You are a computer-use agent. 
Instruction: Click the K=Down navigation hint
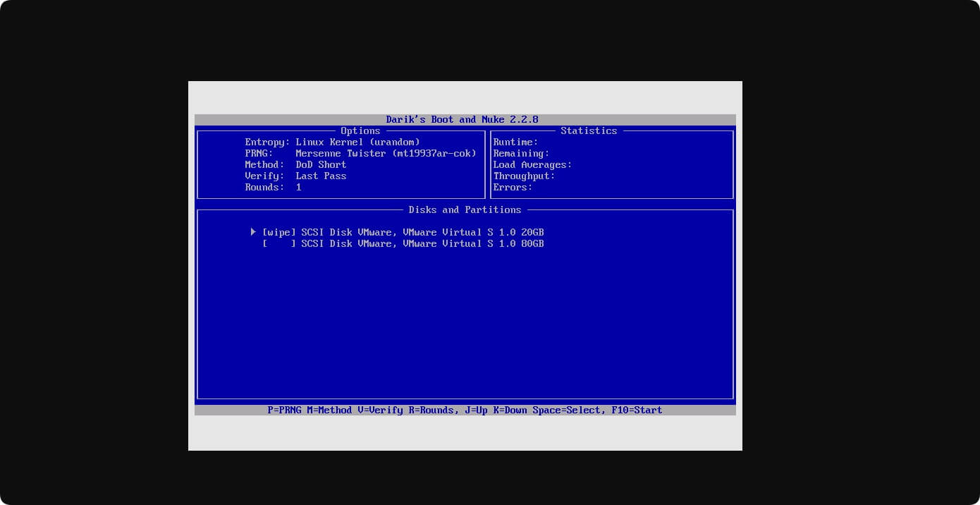click(510, 410)
